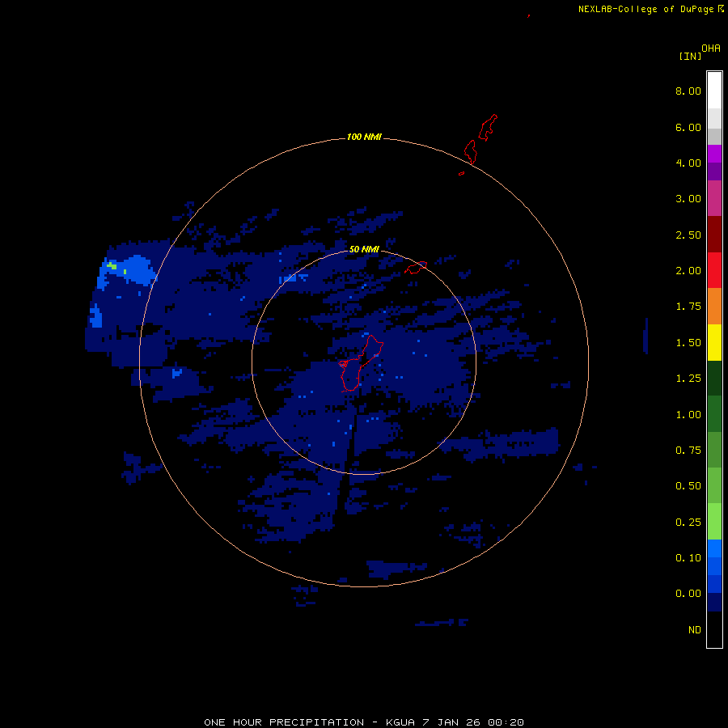Image resolution: width=728 pixels, height=728 pixels.
Task: Pick the pink legend swatch
Action: (x=714, y=198)
